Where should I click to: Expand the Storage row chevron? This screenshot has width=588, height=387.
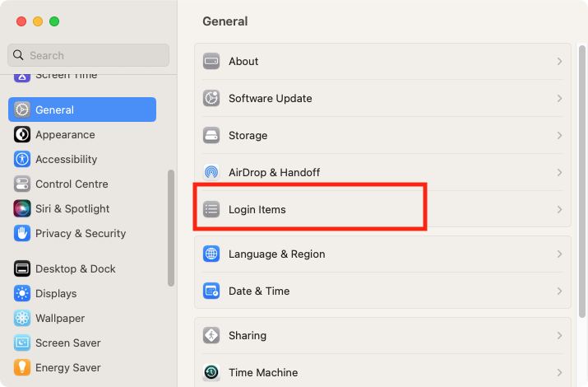559,135
